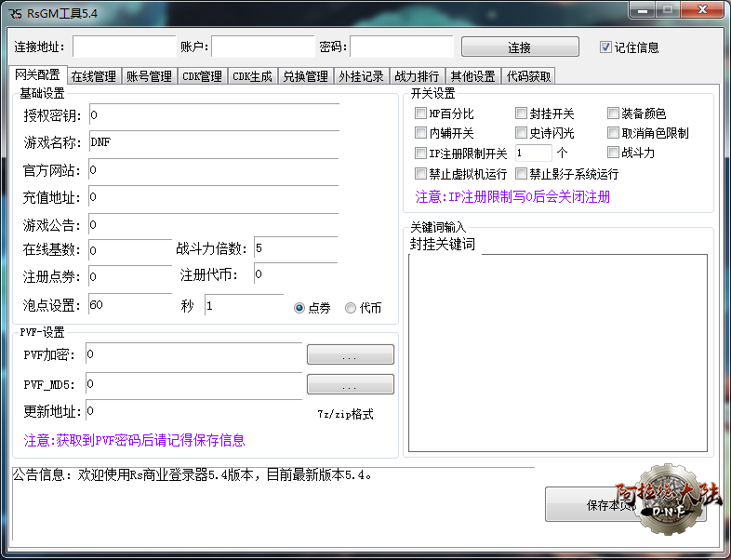Enable the HP百分比 checkbox
The height and width of the screenshot is (560, 731).
pyautogui.click(x=421, y=113)
